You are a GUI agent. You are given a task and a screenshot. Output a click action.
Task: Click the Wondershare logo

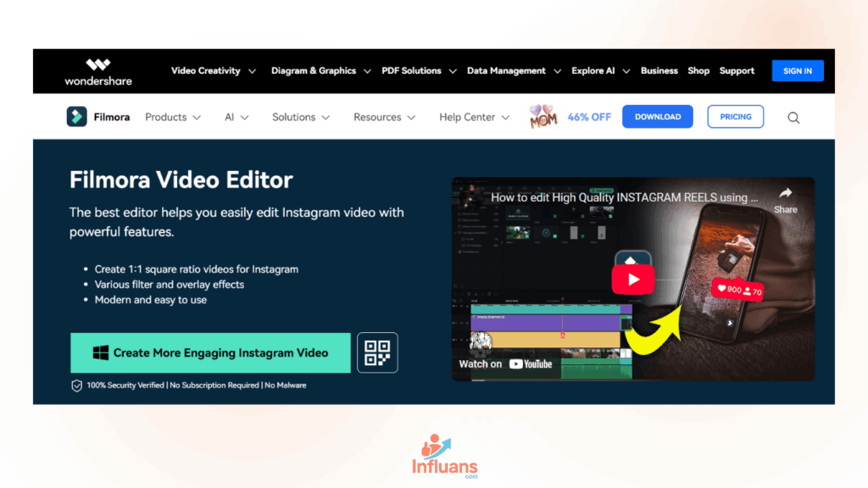(98, 72)
